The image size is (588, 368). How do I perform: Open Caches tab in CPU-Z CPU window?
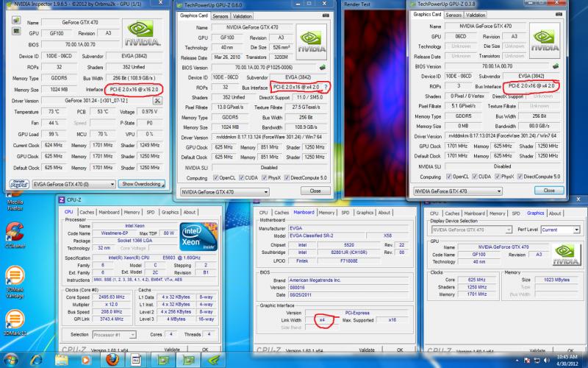87,212
